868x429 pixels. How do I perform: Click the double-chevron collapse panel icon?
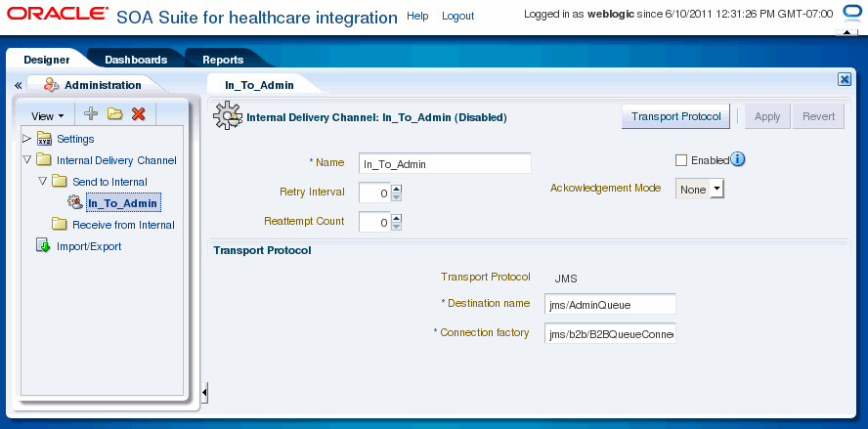18,85
